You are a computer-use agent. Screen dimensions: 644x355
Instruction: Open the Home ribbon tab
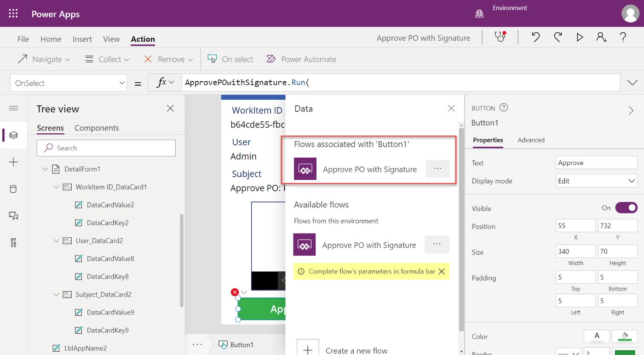(51, 39)
